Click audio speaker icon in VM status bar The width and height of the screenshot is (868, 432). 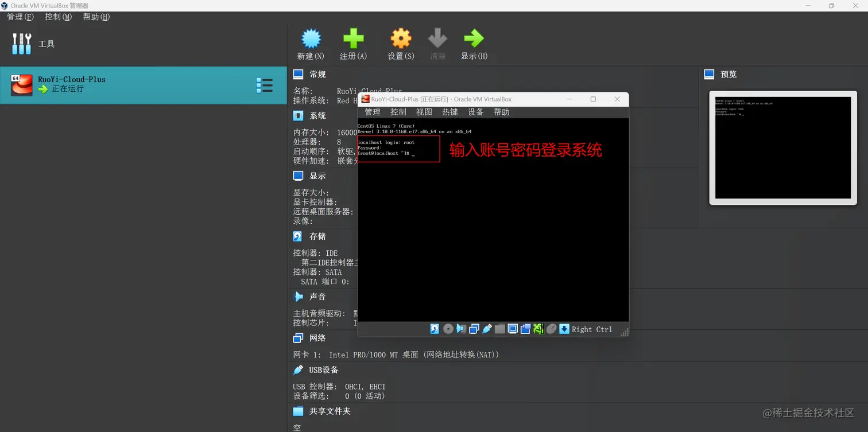point(461,329)
